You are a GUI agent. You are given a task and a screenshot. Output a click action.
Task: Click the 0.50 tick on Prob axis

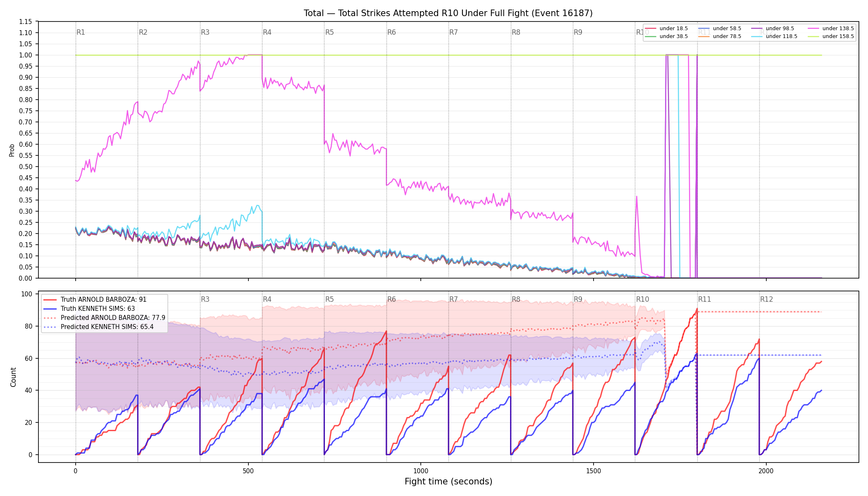pyautogui.click(x=26, y=167)
